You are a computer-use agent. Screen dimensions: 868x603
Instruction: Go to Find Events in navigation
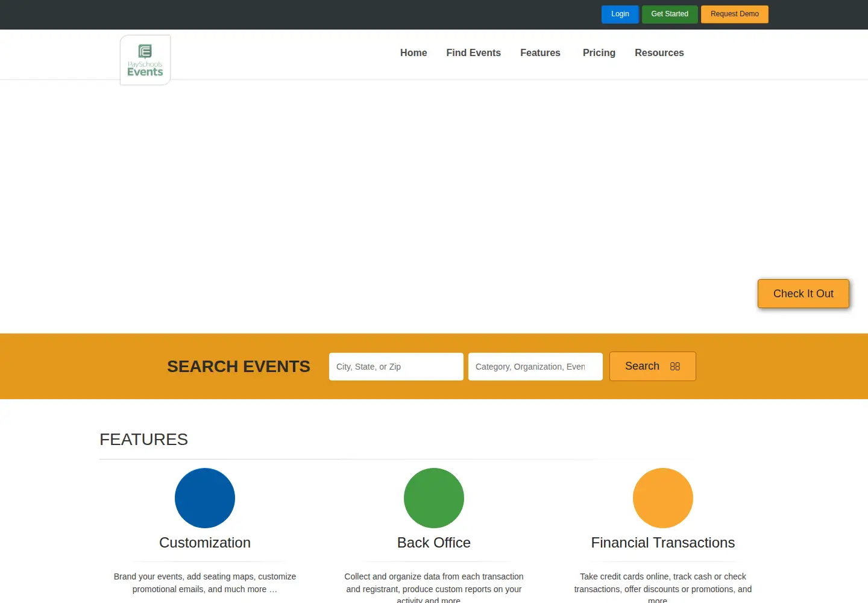[x=474, y=53]
